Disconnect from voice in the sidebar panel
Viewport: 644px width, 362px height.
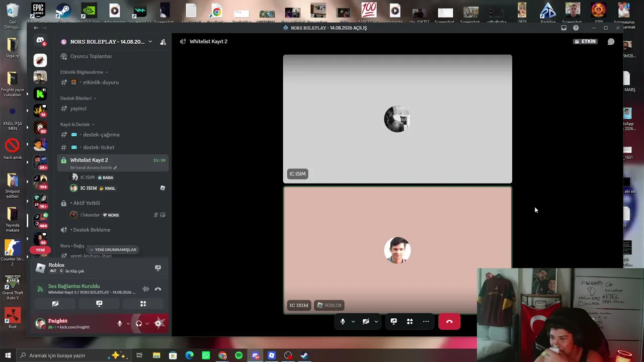pos(158,289)
